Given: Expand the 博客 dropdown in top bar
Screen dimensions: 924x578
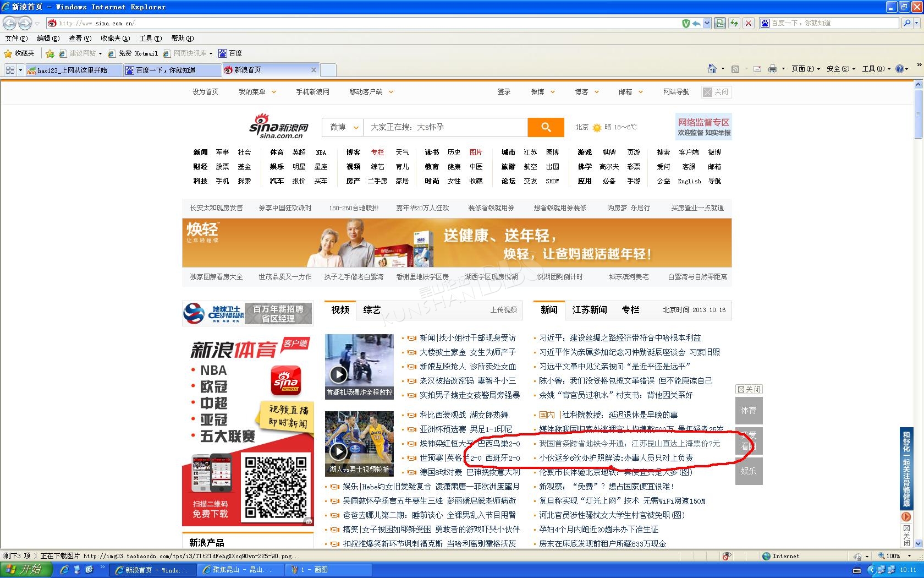Looking at the screenshot, I should pyautogui.click(x=597, y=92).
